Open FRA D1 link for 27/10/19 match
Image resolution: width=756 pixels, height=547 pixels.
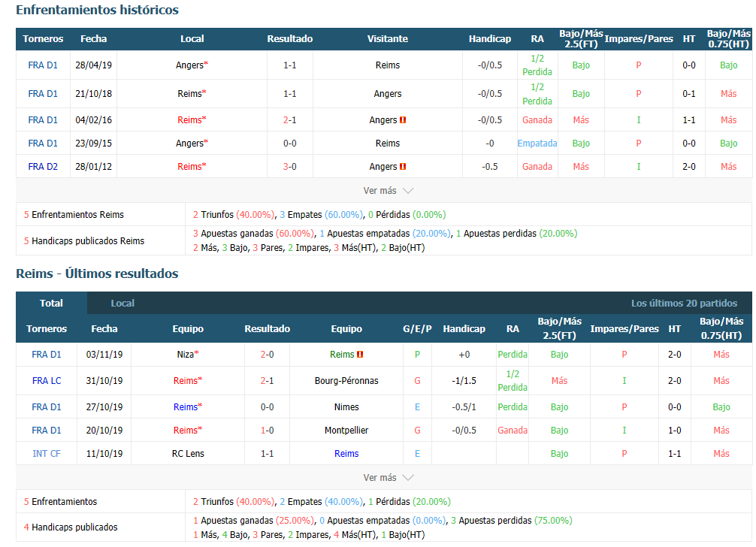tap(47, 406)
